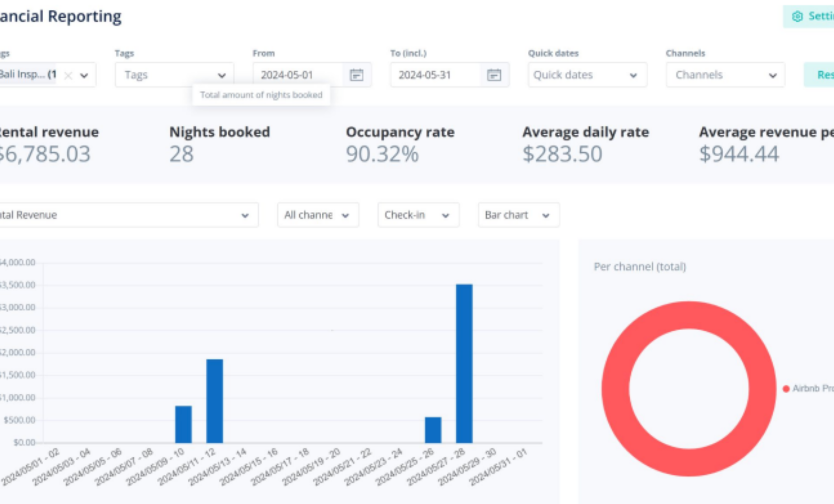Click the Occupancy rate heading

400,132
